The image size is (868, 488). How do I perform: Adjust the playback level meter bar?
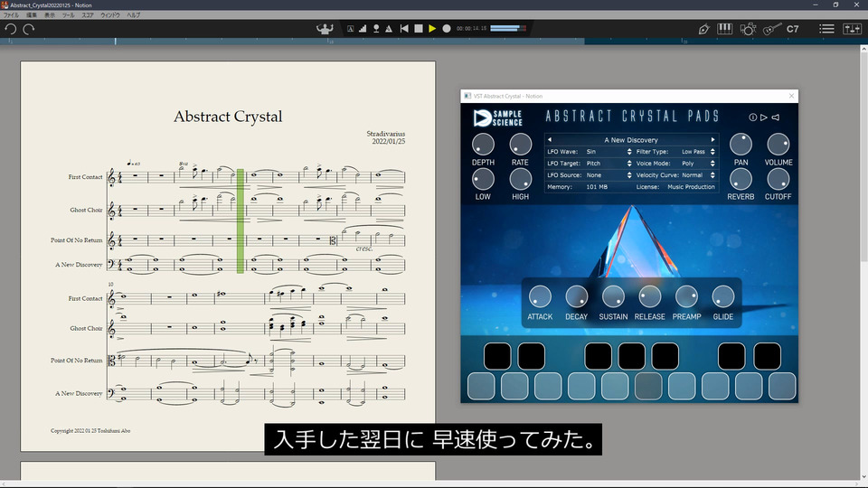pos(507,28)
